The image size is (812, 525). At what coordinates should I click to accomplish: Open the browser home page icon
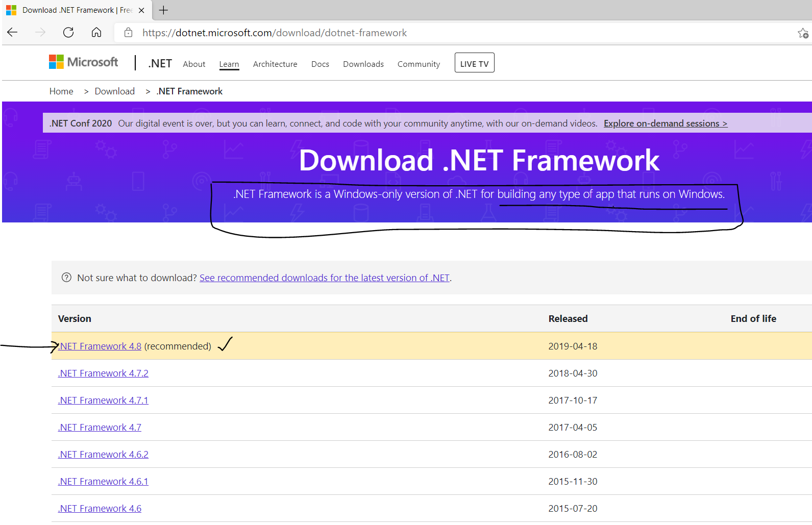tap(96, 33)
